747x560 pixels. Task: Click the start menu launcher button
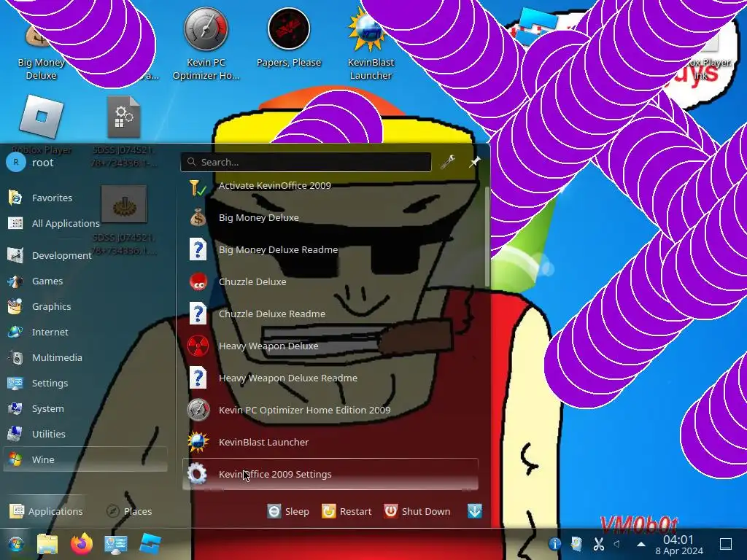[x=16, y=544]
